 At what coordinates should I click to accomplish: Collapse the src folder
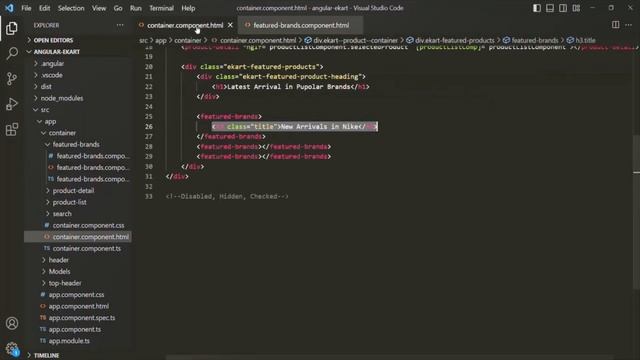click(45, 110)
